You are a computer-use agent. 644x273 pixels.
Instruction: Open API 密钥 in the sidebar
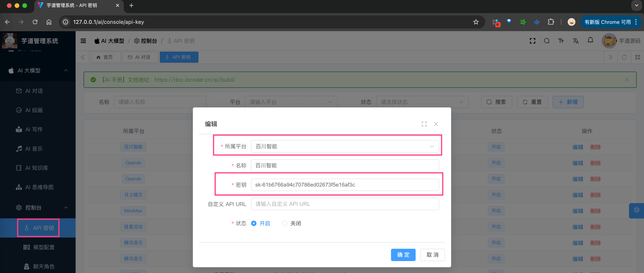38,228
